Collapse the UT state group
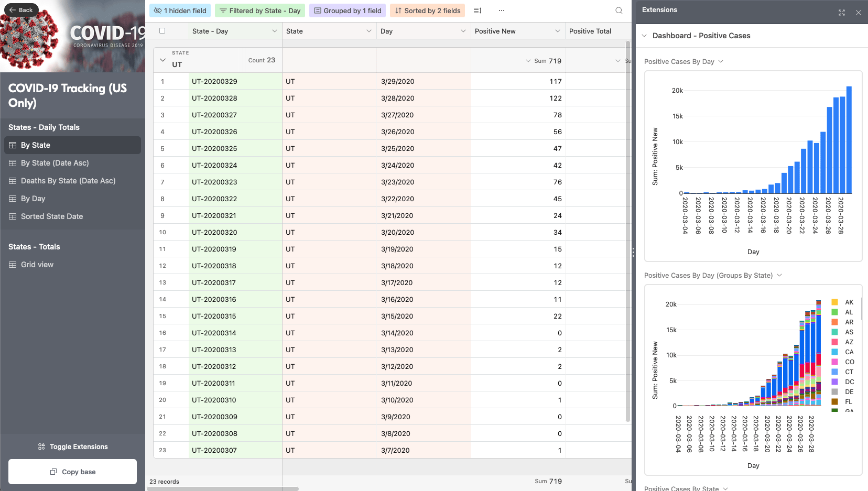Viewport: 868px width, 491px height. (162, 60)
